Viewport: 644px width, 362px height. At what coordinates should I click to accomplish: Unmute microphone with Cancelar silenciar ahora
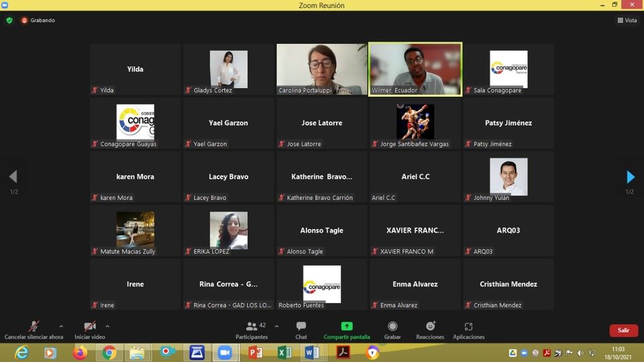pyautogui.click(x=34, y=326)
